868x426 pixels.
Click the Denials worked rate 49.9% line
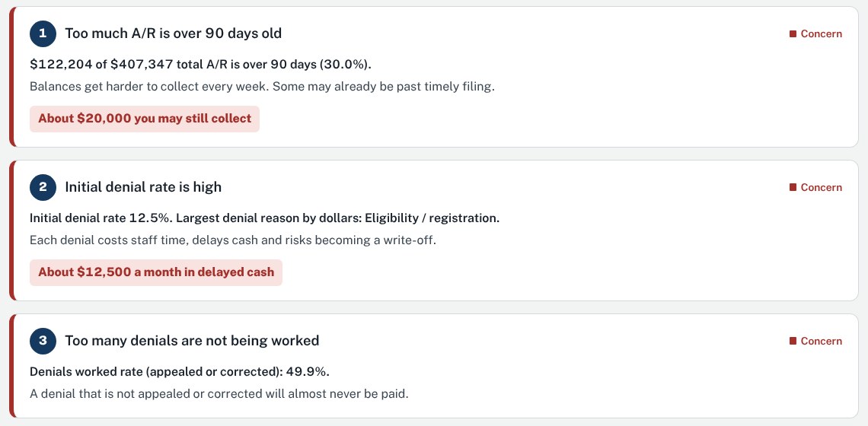pyautogui.click(x=180, y=372)
